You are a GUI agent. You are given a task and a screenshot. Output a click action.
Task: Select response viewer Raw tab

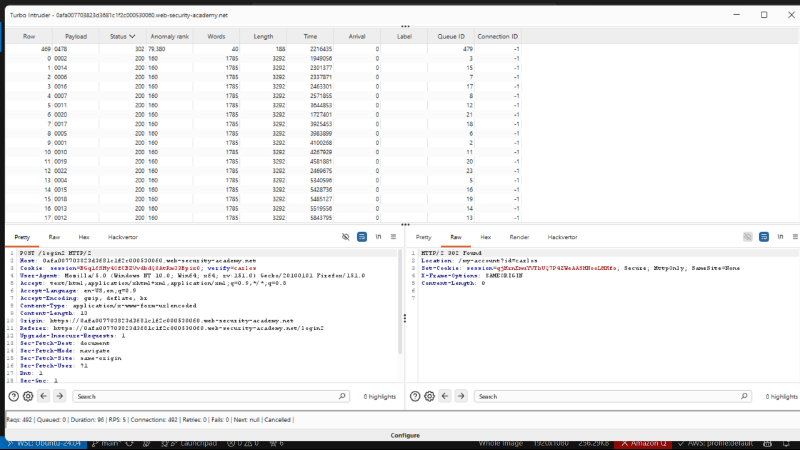click(456, 237)
